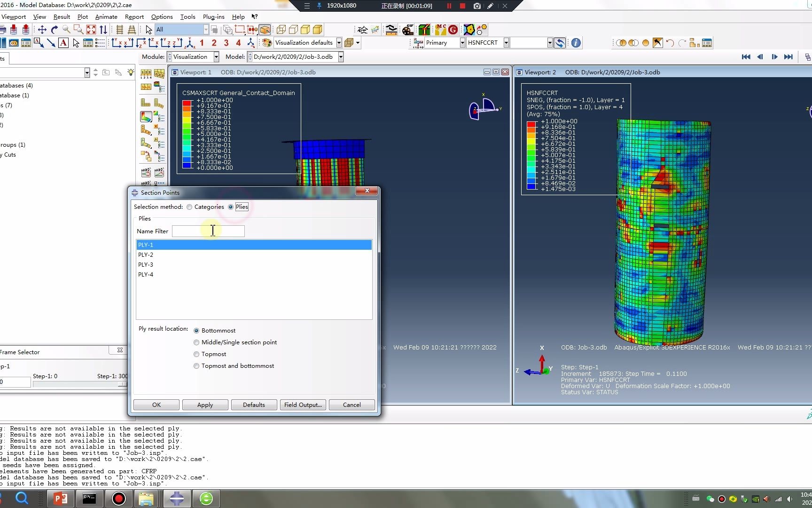Click the Plot Undeformed Shape icon
Viewport: 812px width, 508px height.
pos(146,103)
